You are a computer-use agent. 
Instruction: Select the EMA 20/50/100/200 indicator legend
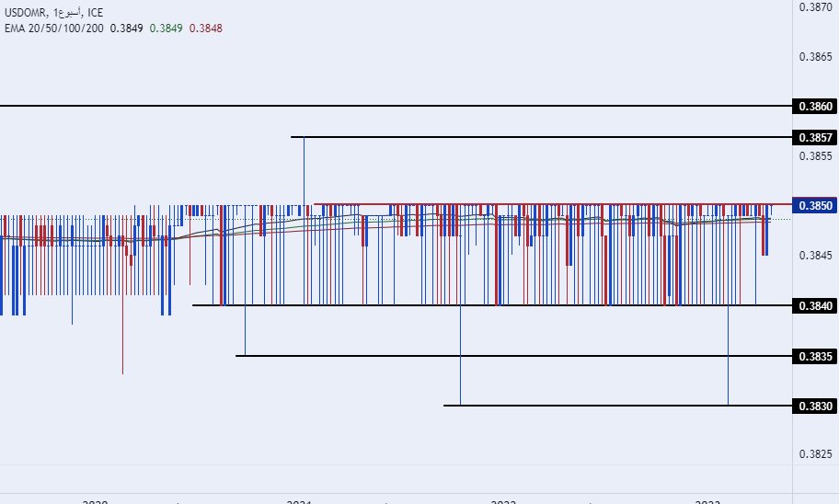click(54, 29)
